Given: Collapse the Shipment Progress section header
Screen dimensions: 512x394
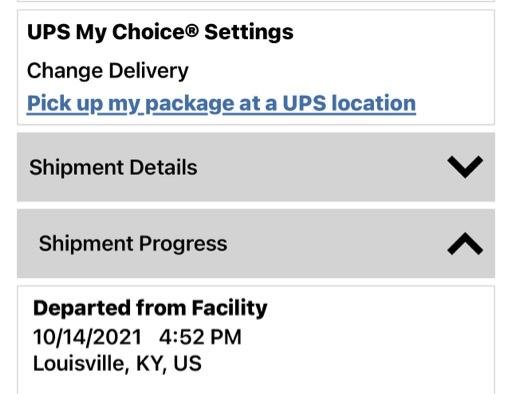Looking at the screenshot, I should (x=256, y=244).
